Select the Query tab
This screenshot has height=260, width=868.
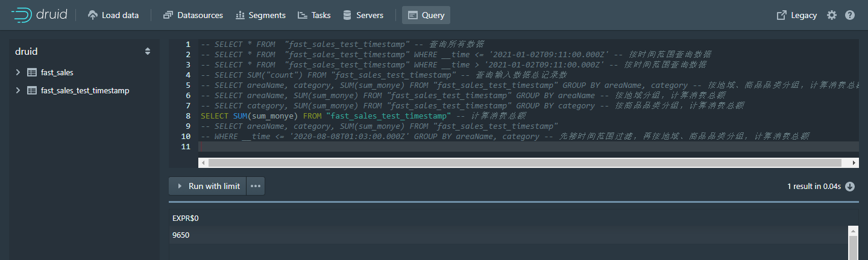pos(426,15)
